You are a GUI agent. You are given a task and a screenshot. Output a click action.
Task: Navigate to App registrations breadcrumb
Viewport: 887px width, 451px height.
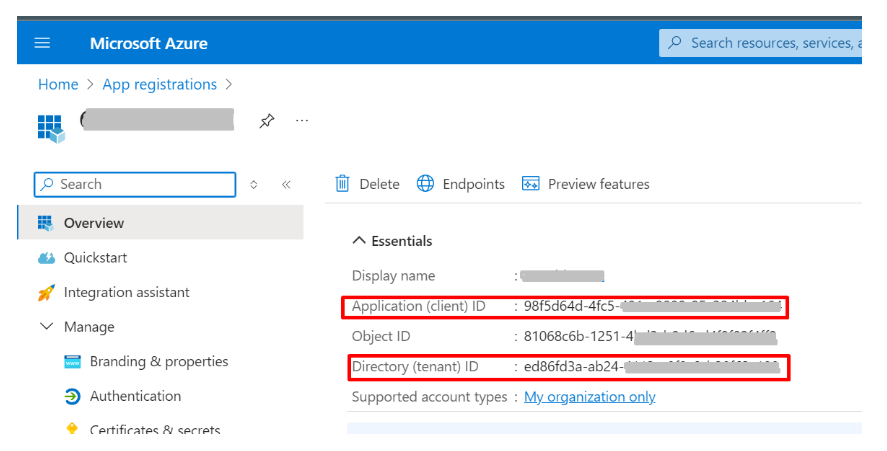[159, 85]
